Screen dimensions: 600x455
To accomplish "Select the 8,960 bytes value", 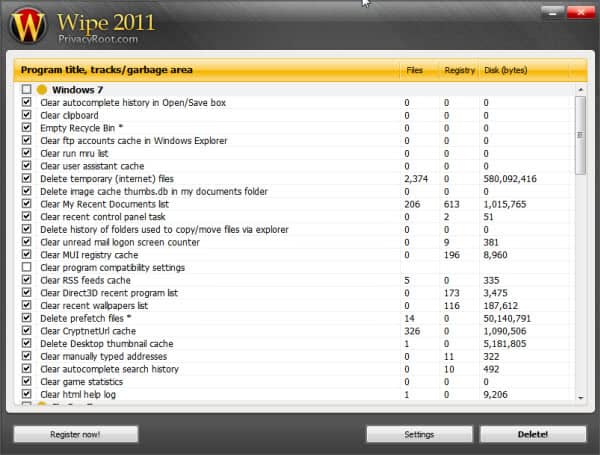I will coord(495,255).
